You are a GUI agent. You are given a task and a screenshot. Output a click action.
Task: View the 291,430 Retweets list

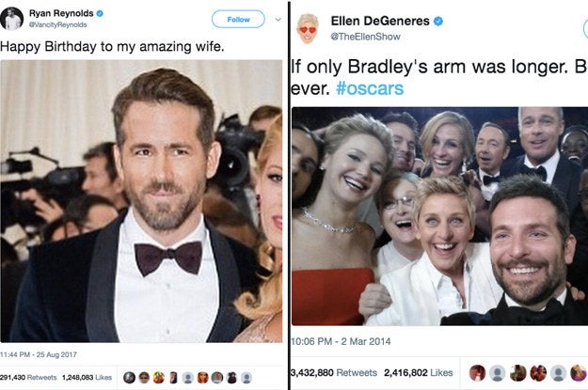(28, 377)
